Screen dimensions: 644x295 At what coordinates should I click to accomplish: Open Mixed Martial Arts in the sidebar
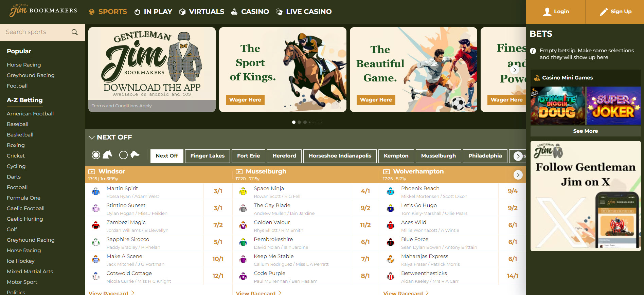pyautogui.click(x=30, y=272)
